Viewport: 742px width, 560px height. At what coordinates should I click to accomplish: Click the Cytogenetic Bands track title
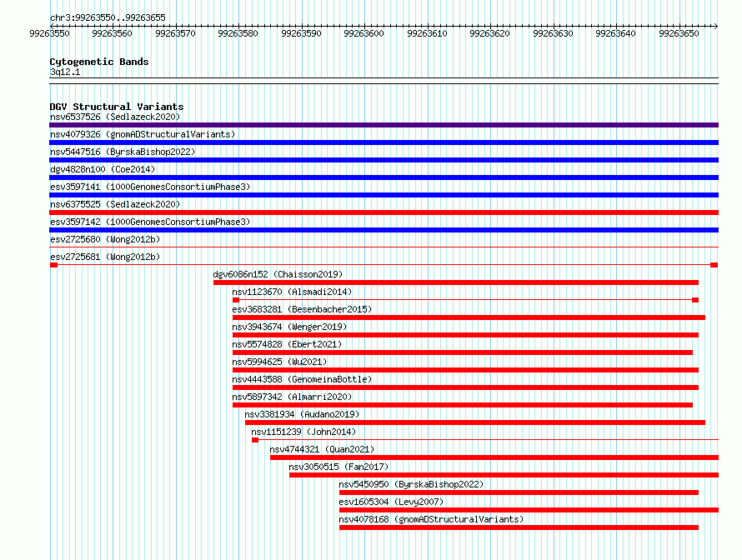(99, 62)
